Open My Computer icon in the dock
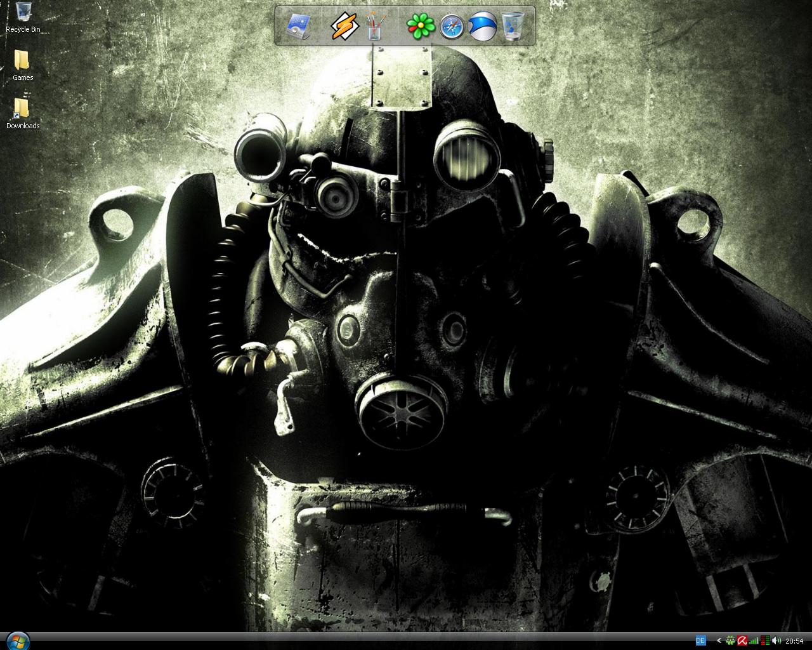This screenshot has width=812, height=650. click(297, 27)
